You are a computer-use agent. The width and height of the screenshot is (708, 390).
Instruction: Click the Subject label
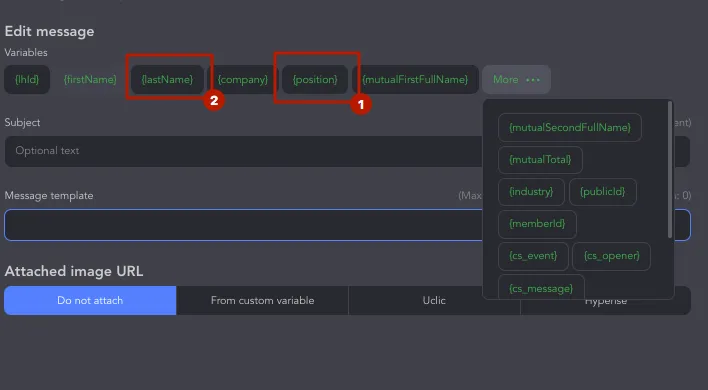(x=22, y=123)
